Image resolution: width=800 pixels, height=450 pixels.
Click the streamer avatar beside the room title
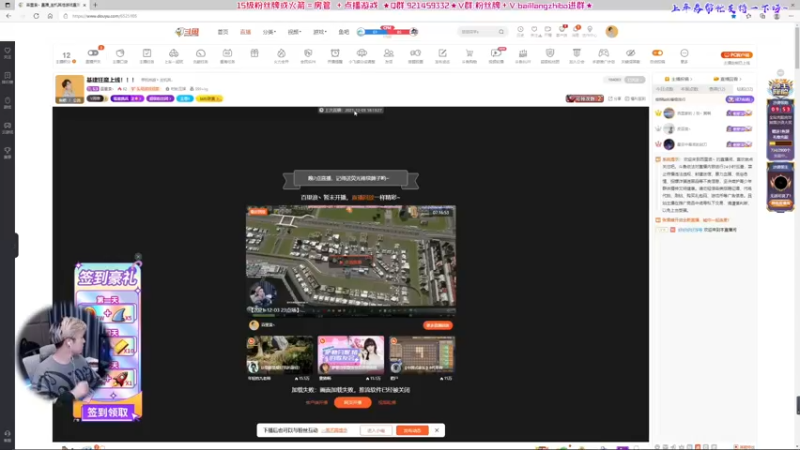(x=69, y=88)
